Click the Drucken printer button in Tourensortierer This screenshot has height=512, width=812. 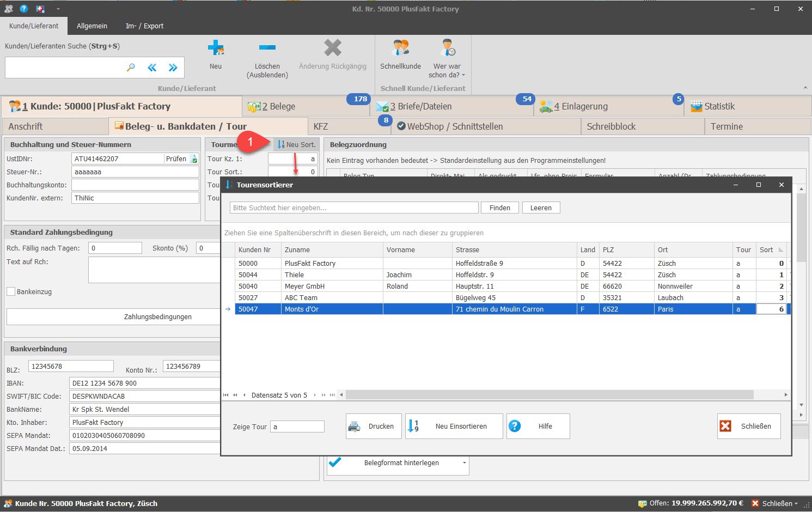[x=374, y=426]
